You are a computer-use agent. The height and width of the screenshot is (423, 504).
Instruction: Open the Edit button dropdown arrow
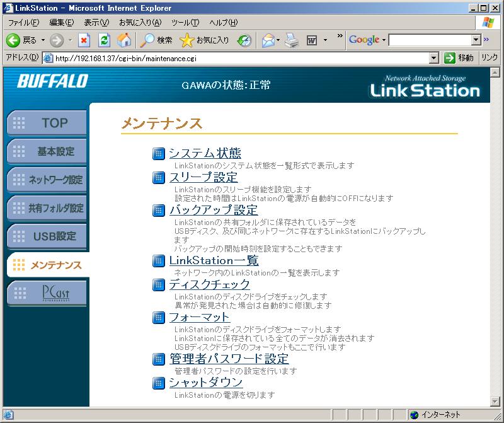coord(325,40)
